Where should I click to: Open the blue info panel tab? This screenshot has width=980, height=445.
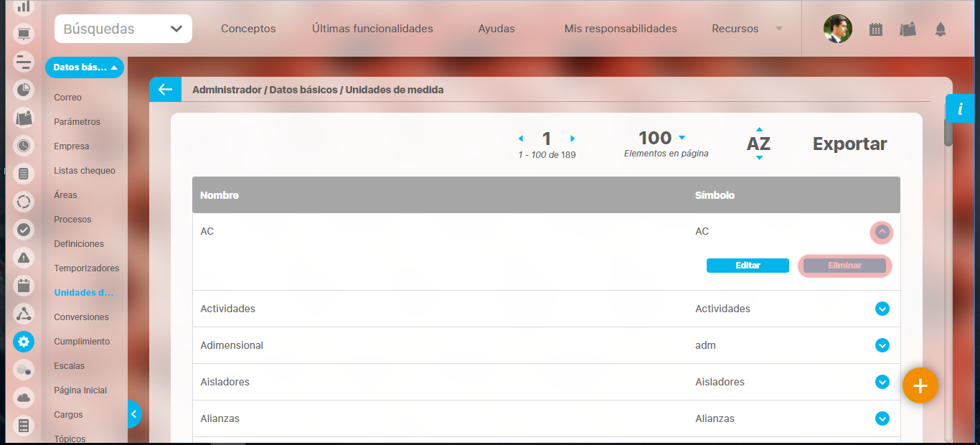point(959,109)
